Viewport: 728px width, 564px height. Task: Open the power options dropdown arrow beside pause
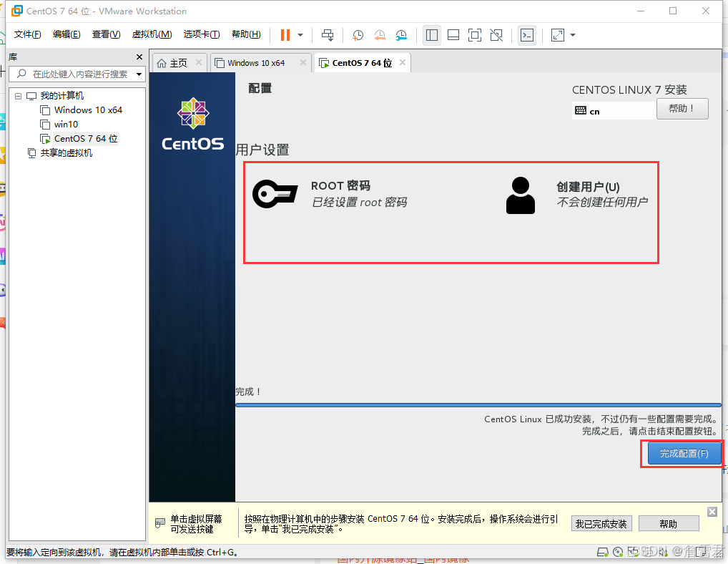(x=300, y=35)
